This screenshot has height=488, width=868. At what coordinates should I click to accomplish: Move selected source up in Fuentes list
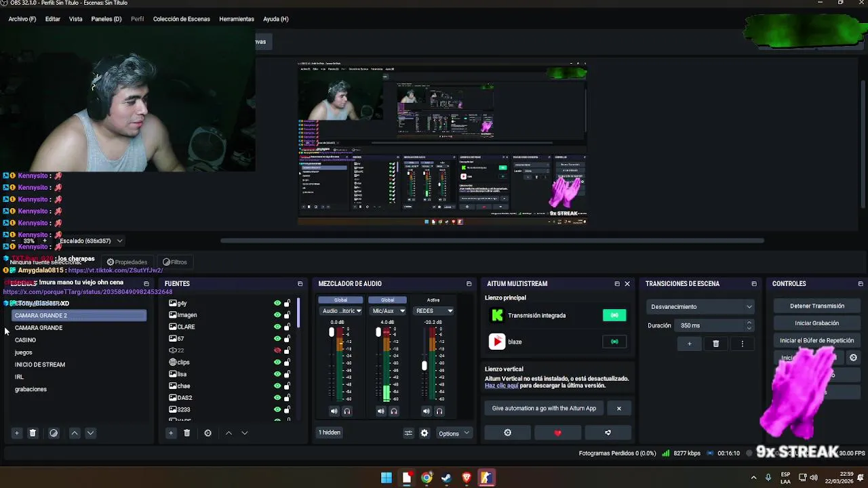pos(229,433)
